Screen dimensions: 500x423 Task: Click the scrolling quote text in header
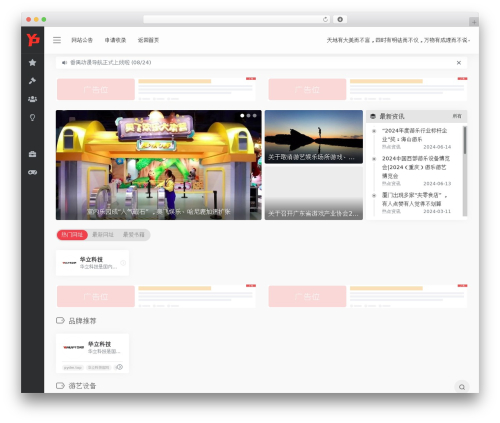[398, 40]
